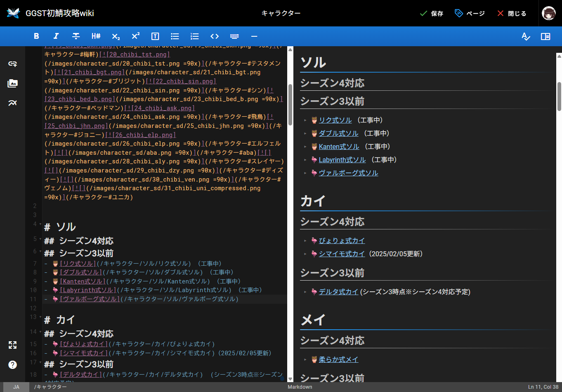Open ぴよりょ式カイ link in preview
Screen dimensions: 562x392
(342, 241)
